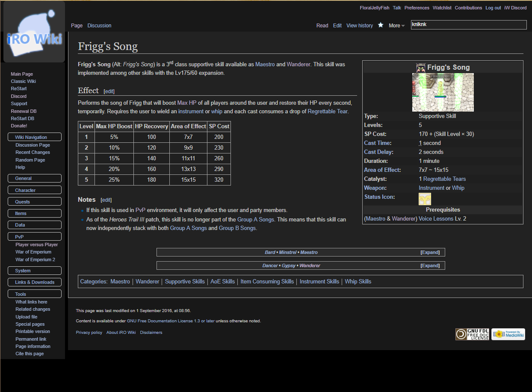Expand the Bard Minstrel Maestro navbox
This screenshot has width=532, height=392.
click(x=430, y=252)
